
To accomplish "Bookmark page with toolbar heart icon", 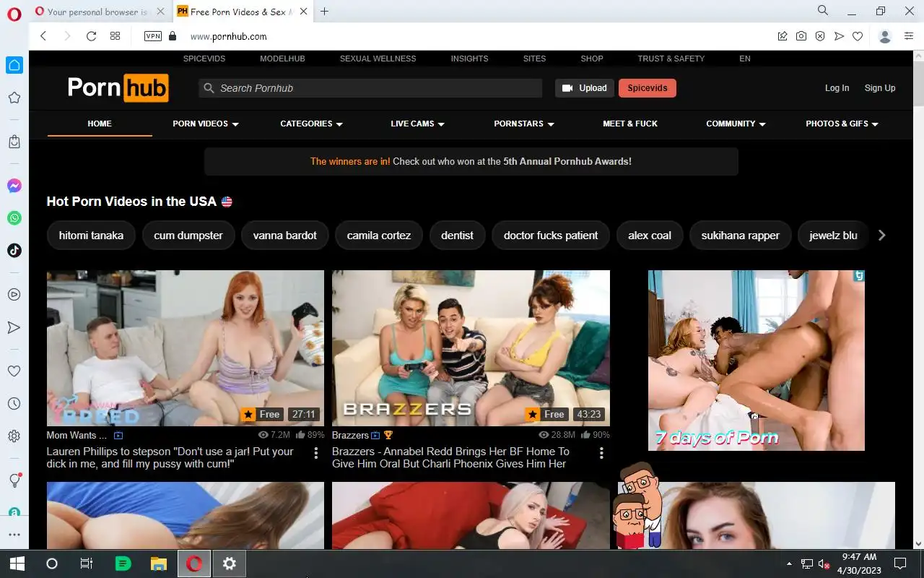I will click(858, 36).
